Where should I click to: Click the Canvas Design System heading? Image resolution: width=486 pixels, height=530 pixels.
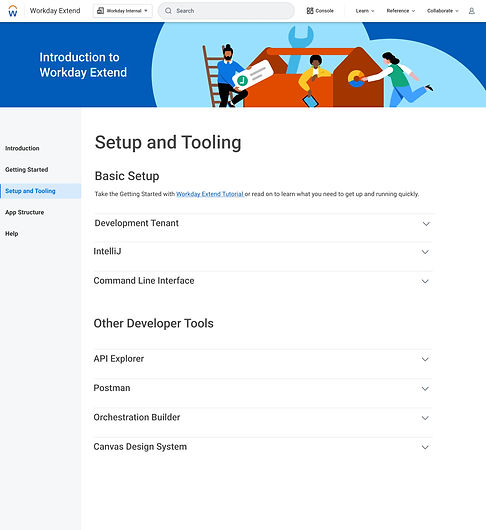140,447
